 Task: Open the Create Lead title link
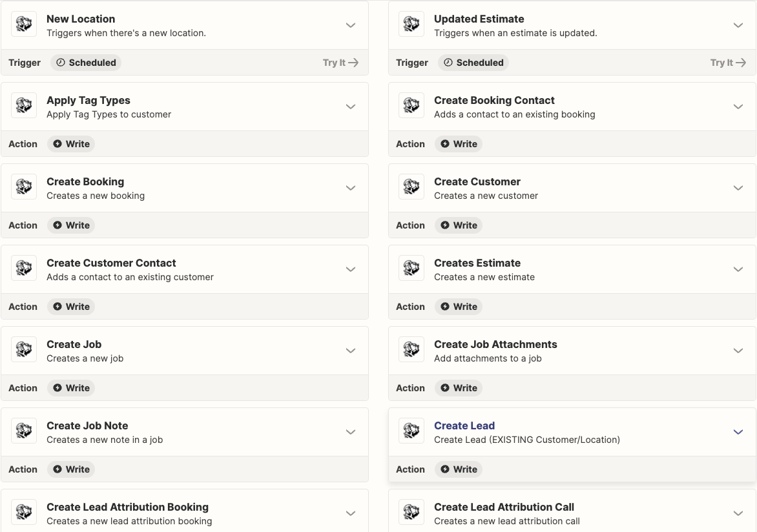coord(464,425)
